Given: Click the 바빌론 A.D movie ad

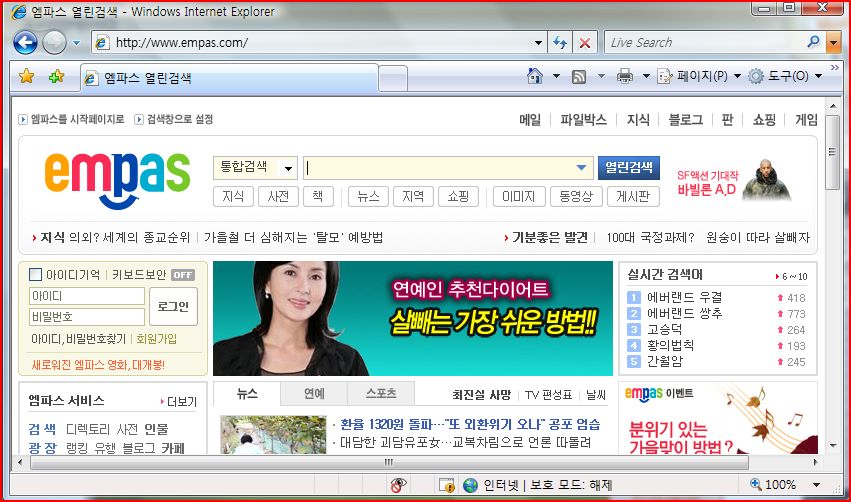Looking at the screenshot, I should (x=734, y=181).
